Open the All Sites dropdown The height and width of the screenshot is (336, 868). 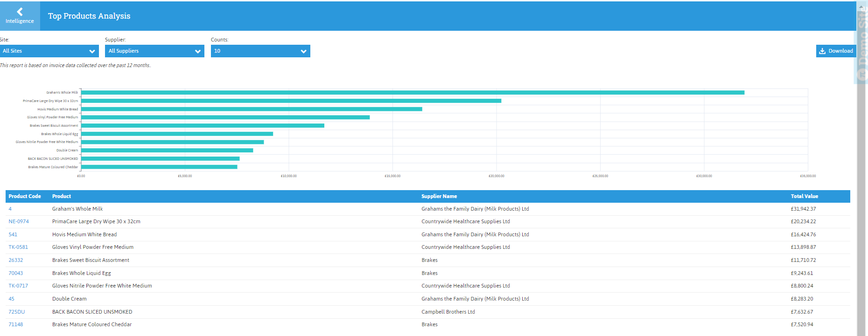pos(49,51)
